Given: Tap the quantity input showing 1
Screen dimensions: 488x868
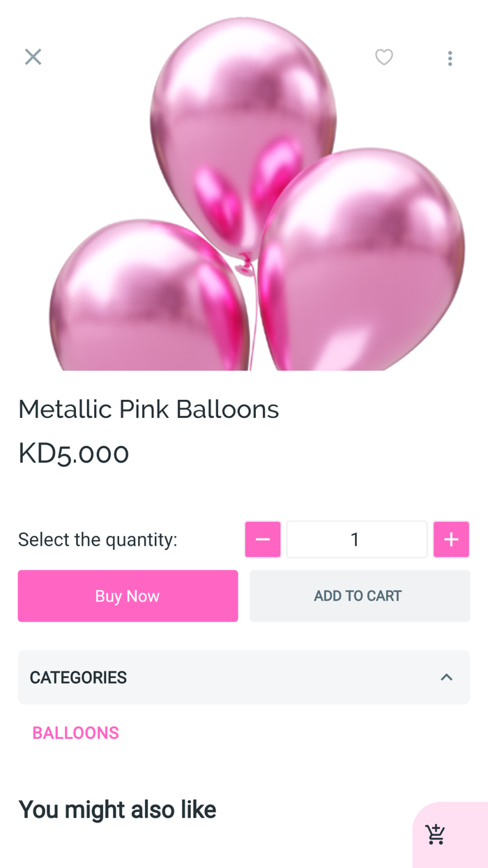Looking at the screenshot, I should [356, 539].
